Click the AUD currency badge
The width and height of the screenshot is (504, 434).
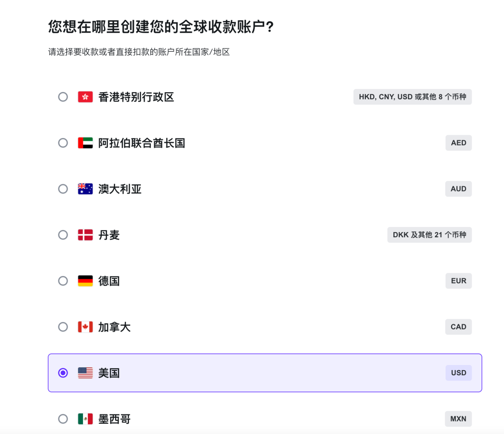(x=458, y=189)
